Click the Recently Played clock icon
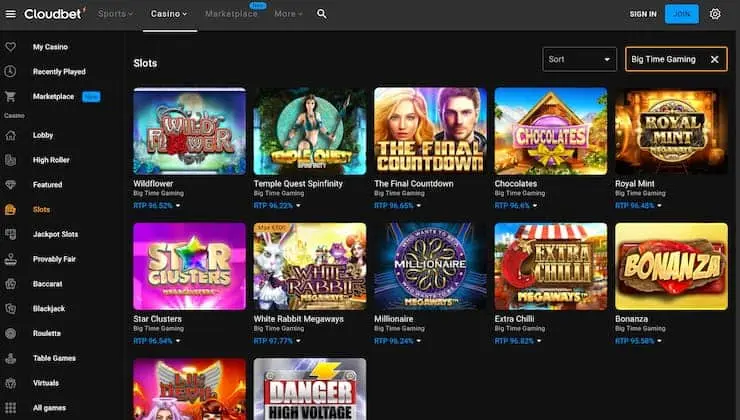The height and width of the screenshot is (420, 740). pos(10,71)
